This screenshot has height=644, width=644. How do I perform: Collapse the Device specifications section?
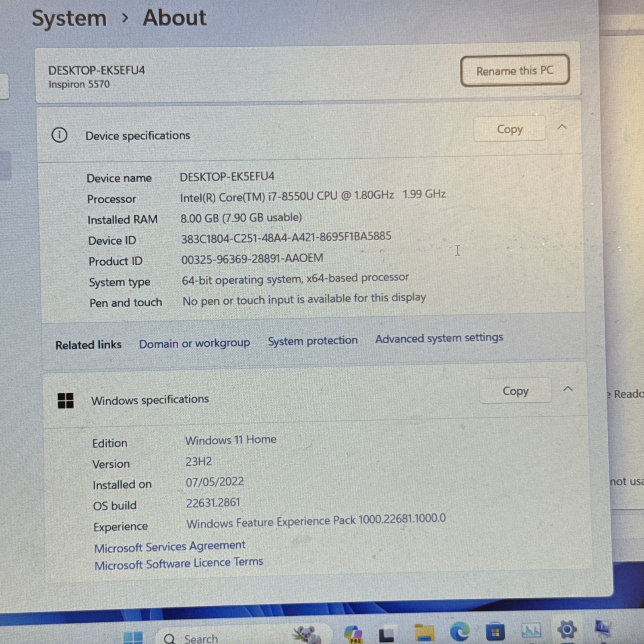pyautogui.click(x=562, y=128)
